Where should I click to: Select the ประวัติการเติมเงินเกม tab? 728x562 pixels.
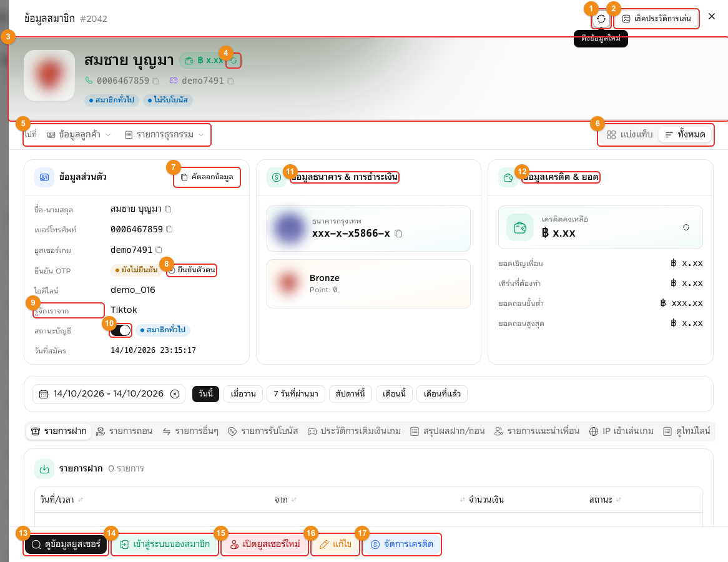[x=354, y=431]
